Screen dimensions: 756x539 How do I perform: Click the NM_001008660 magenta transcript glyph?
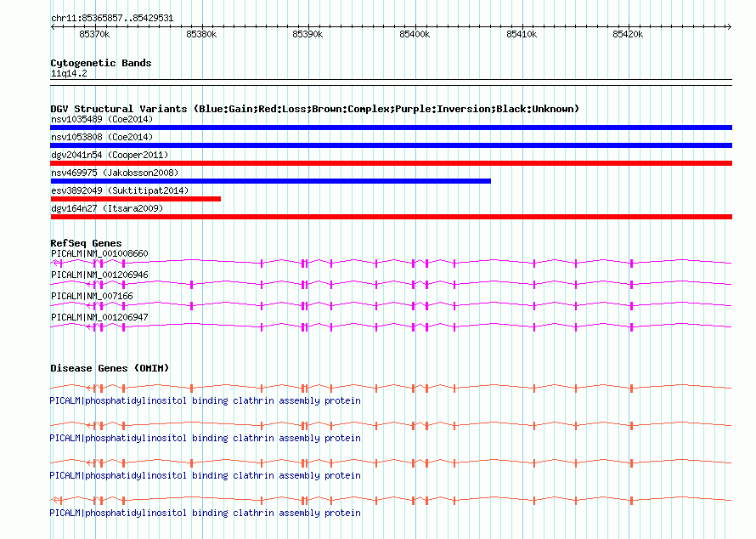pyautogui.click(x=391, y=263)
